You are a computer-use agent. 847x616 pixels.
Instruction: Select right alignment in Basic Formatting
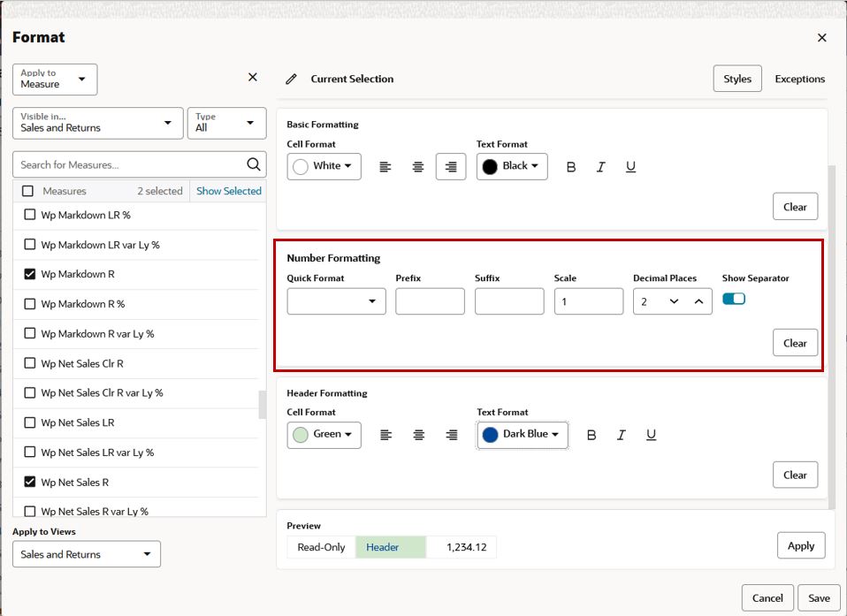pyautogui.click(x=448, y=166)
